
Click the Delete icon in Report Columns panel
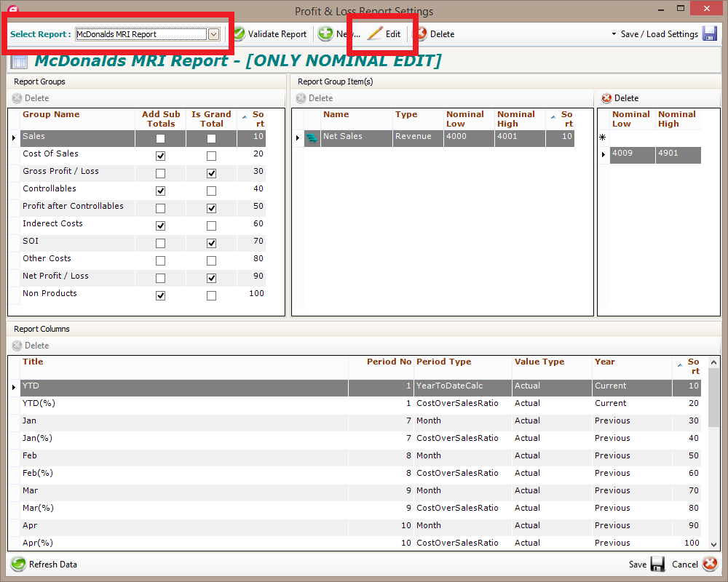pyautogui.click(x=17, y=346)
